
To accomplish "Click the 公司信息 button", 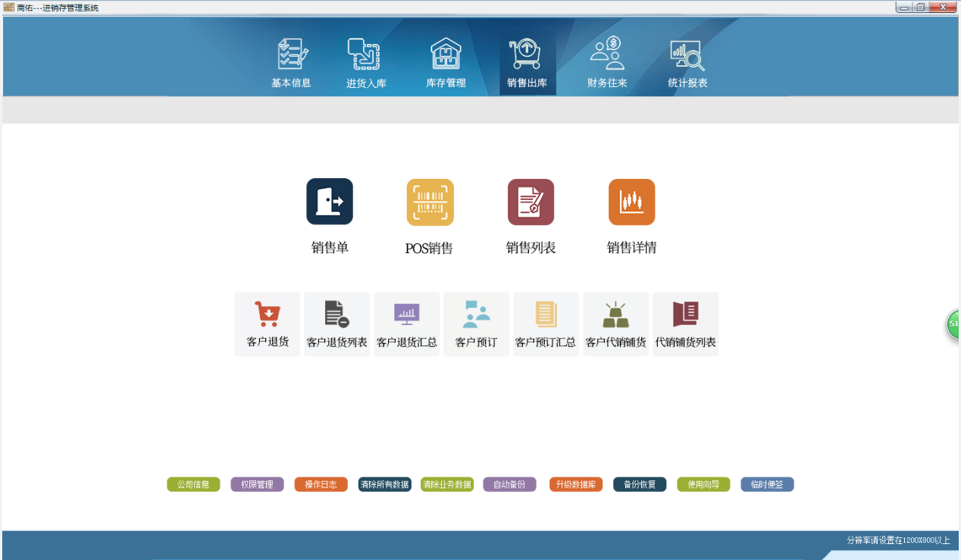I will click(193, 484).
